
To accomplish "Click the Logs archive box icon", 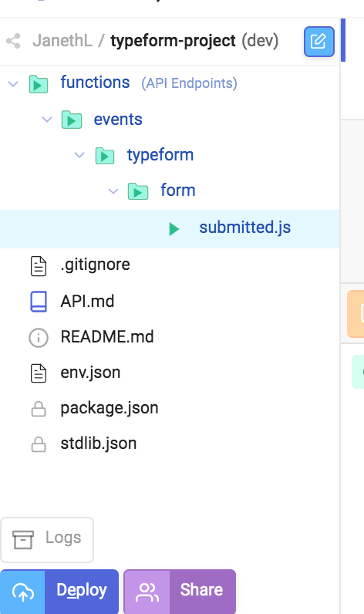I will click(22, 540).
